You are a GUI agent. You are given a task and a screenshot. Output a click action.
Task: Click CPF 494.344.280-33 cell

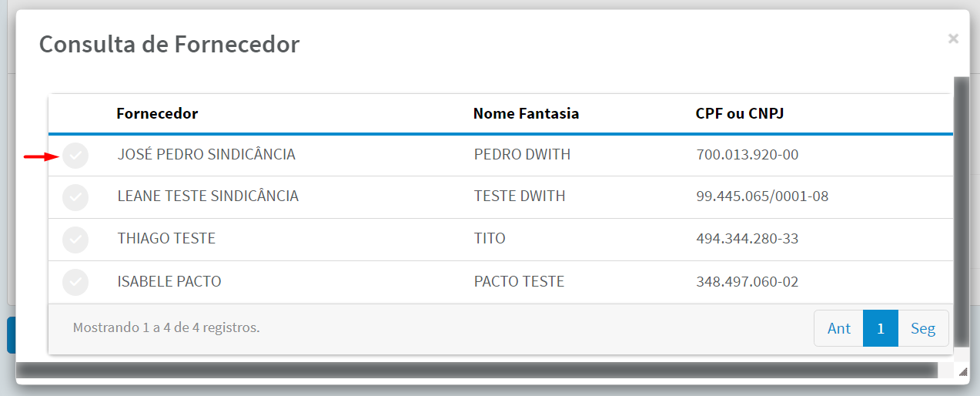[x=747, y=239]
